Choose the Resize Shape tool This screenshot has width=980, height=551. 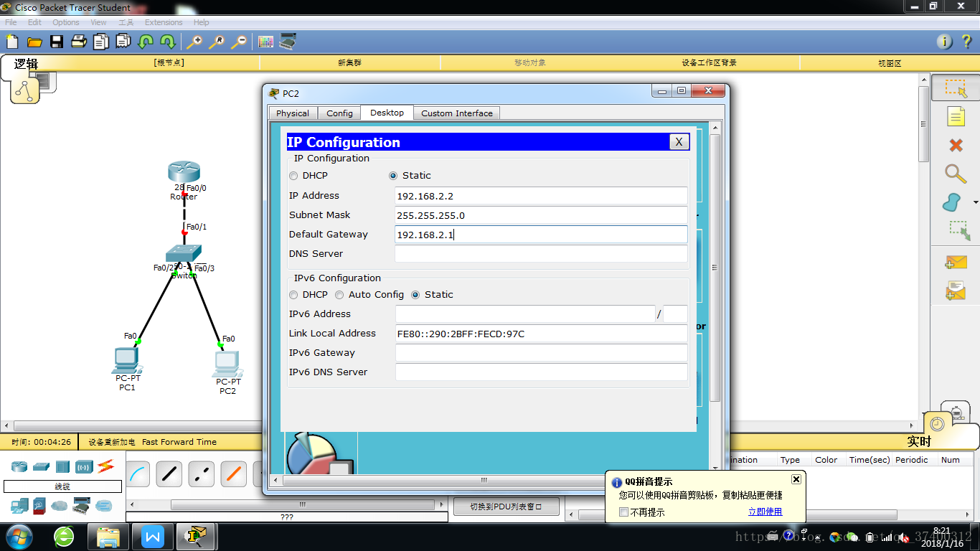click(x=959, y=230)
